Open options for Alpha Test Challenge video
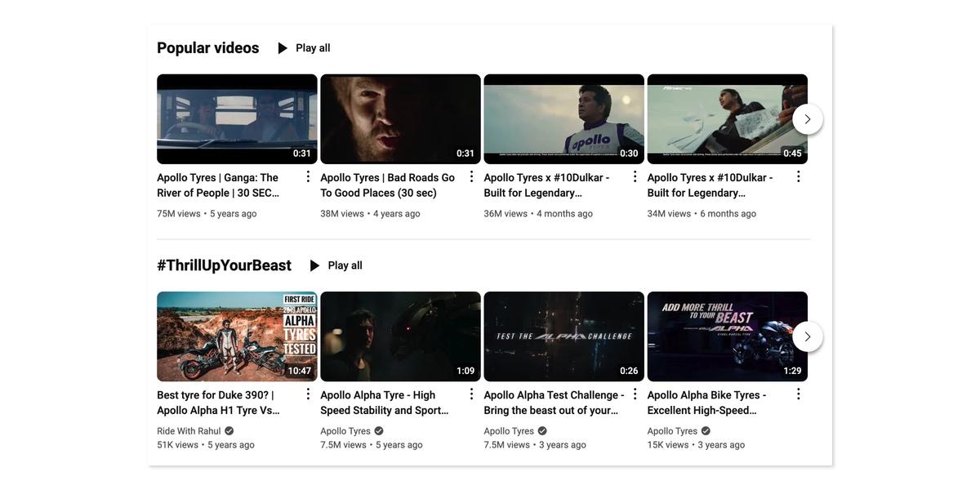Image resolution: width=980 pixels, height=490 pixels. (x=635, y=394)
